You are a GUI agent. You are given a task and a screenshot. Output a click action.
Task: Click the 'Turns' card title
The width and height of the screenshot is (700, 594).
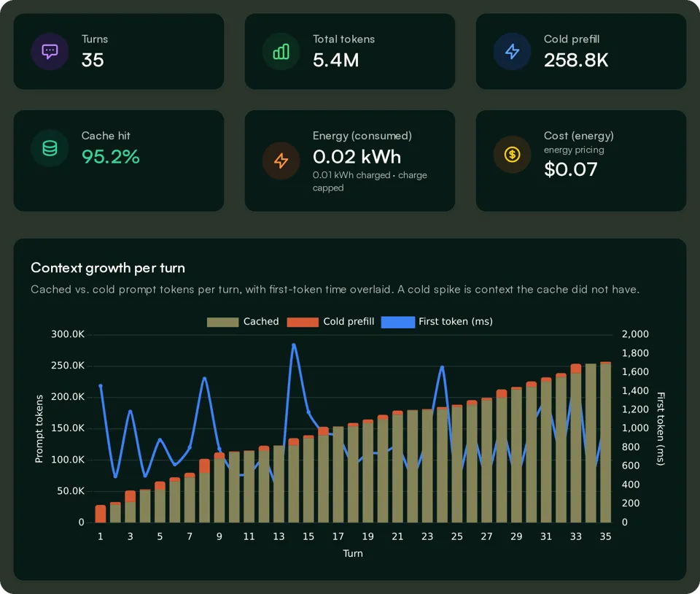pyautogui.click(x=95, y=39)
